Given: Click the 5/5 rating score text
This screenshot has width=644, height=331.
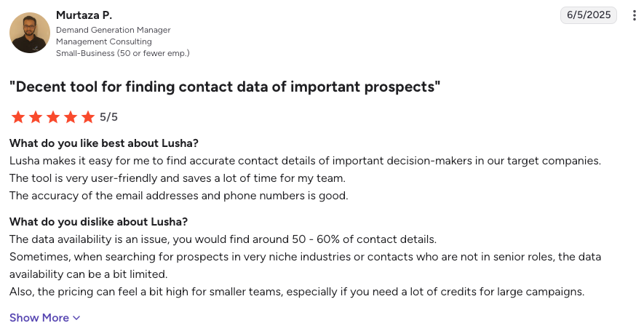Looking at the screenshot, I should [109, 117].
